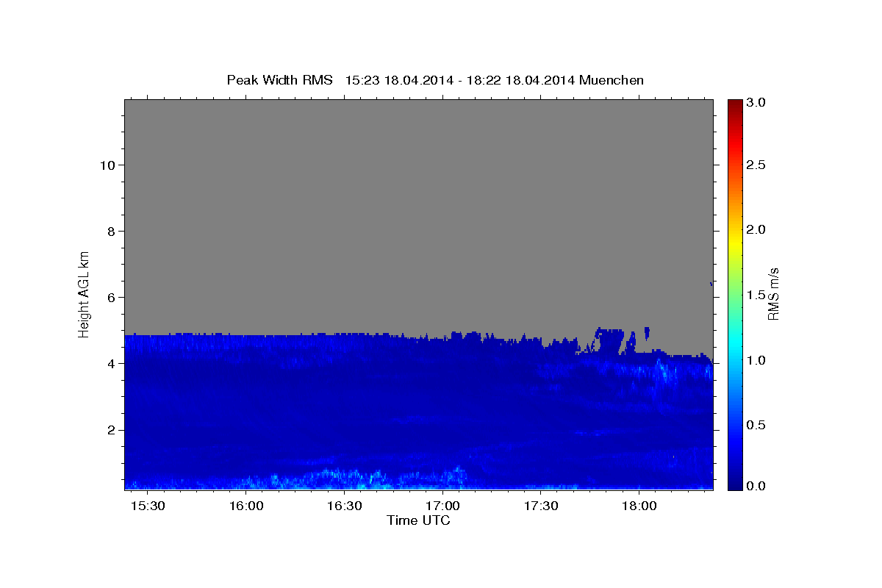Click the 16:00 time tick label
This screenshot has width=882, height=588.
[246, 507]
